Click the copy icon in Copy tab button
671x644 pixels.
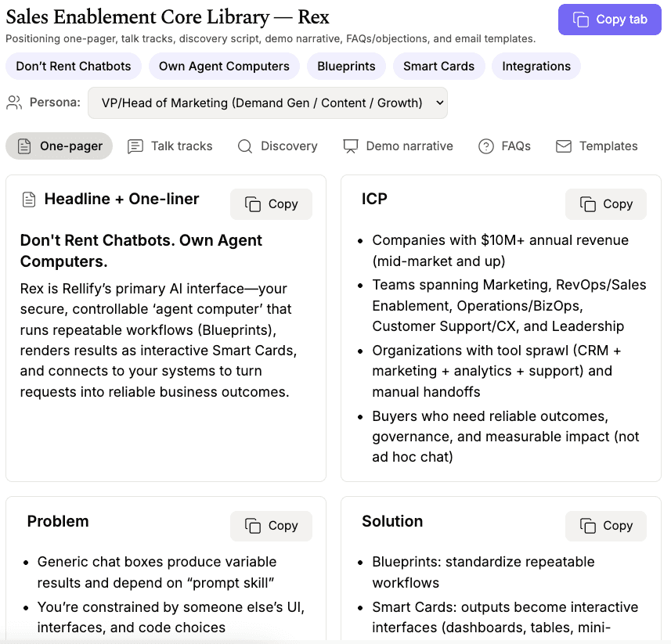tap(581, 20)
